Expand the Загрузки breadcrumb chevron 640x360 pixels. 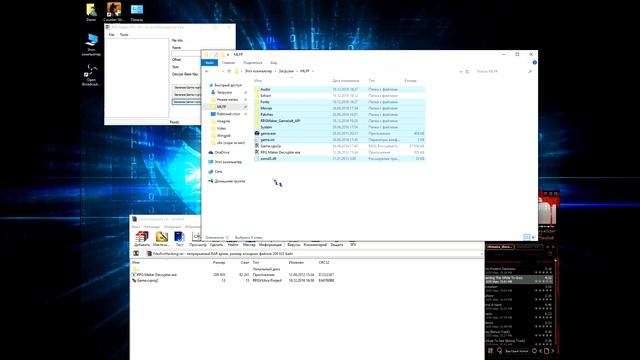pyautogui.click(x=297, y=71)
